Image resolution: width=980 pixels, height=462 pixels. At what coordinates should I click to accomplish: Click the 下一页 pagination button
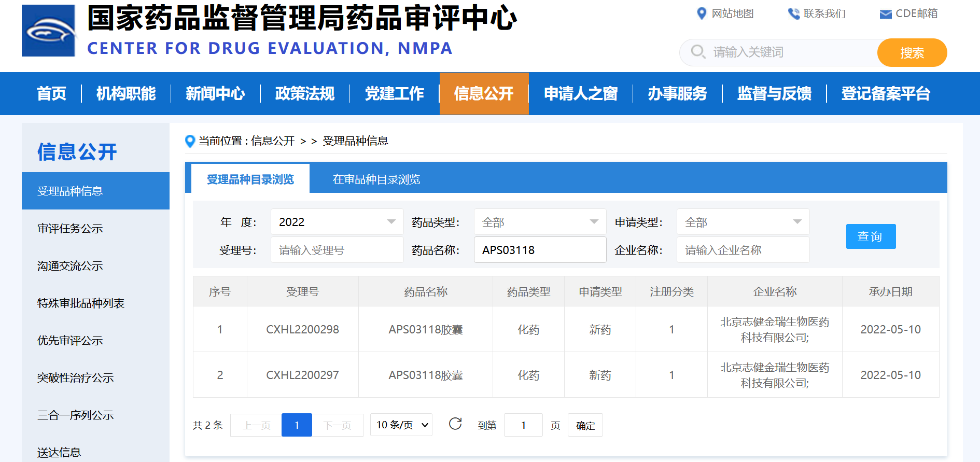coord(338,425)
